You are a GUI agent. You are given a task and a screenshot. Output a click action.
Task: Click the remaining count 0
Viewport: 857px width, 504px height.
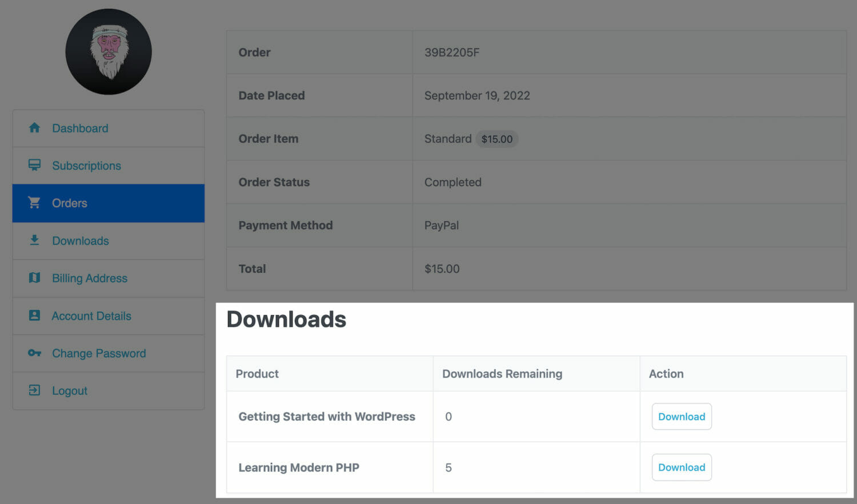(x=448, y=417)
